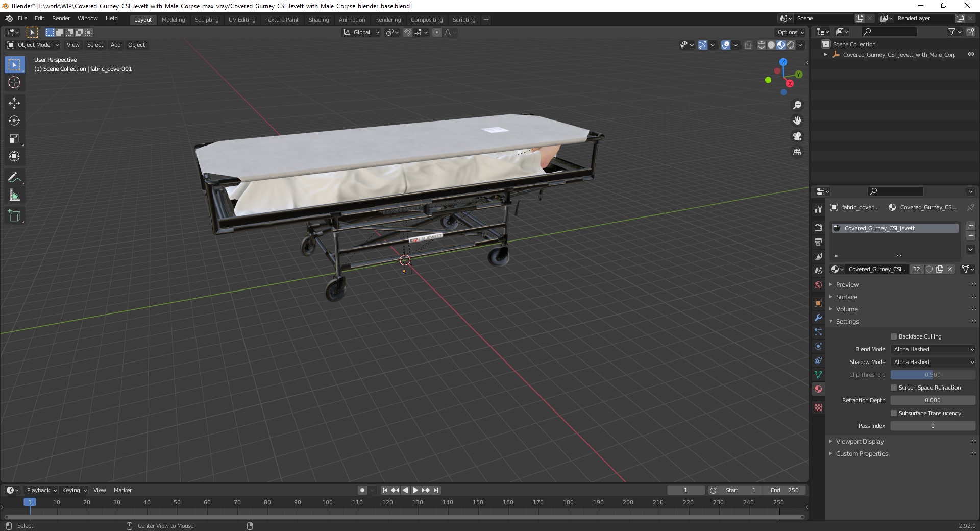The image size is (980, 531).
Task: Unlink material with the X icon
Action: click(x=950, y=269)
